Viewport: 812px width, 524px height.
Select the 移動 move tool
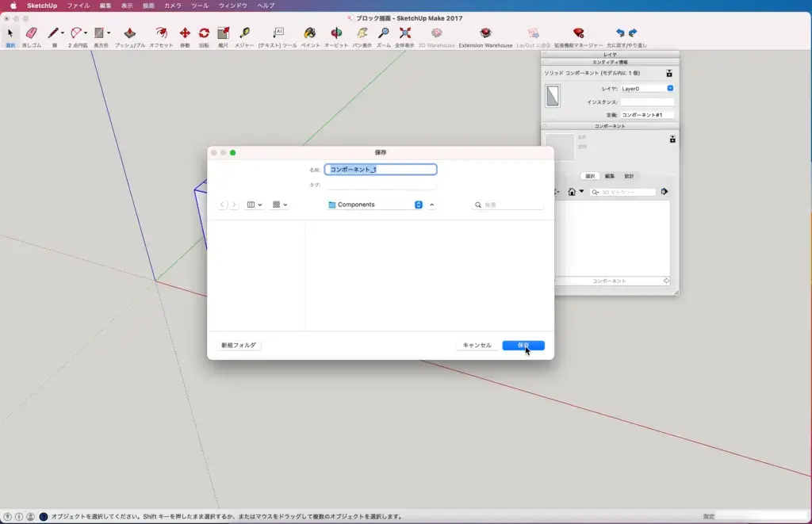[x=185, y=33]
